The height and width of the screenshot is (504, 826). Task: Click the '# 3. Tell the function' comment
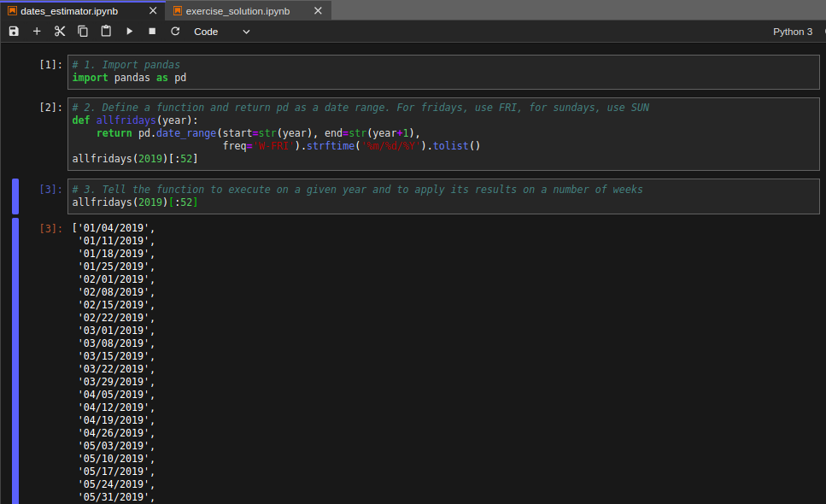[357, 189]
